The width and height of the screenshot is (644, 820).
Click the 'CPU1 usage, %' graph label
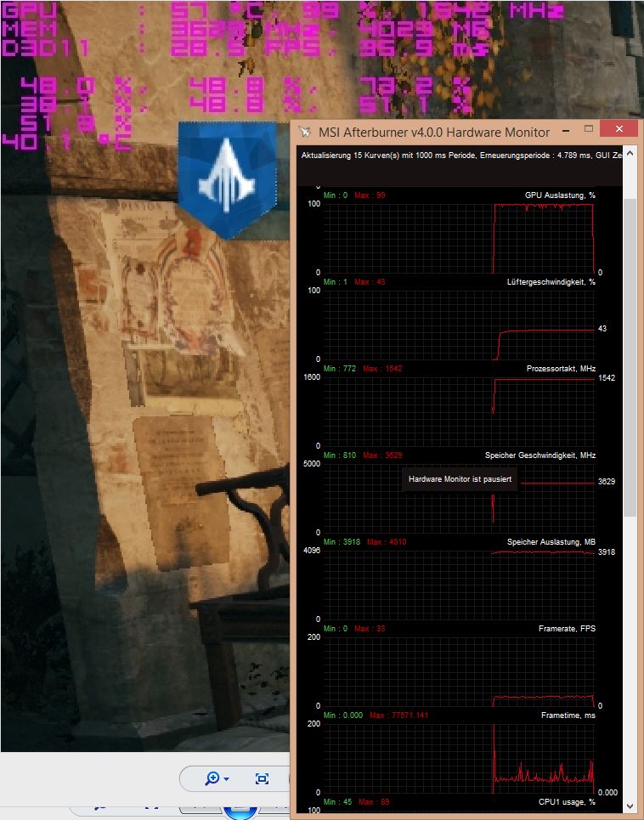click(567, 802)
